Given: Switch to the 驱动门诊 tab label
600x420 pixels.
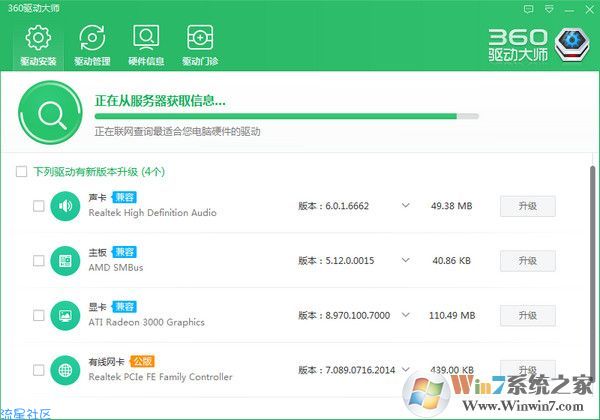Looking at the screenshot, I should click(200, 61).
